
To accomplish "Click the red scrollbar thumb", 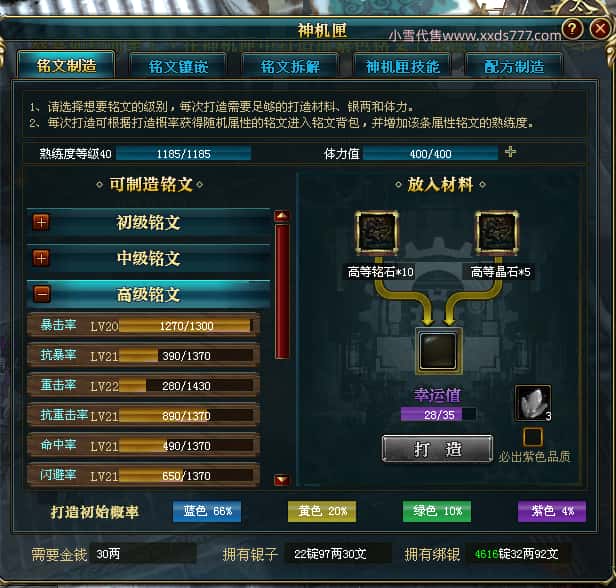I will coord(282,291).
